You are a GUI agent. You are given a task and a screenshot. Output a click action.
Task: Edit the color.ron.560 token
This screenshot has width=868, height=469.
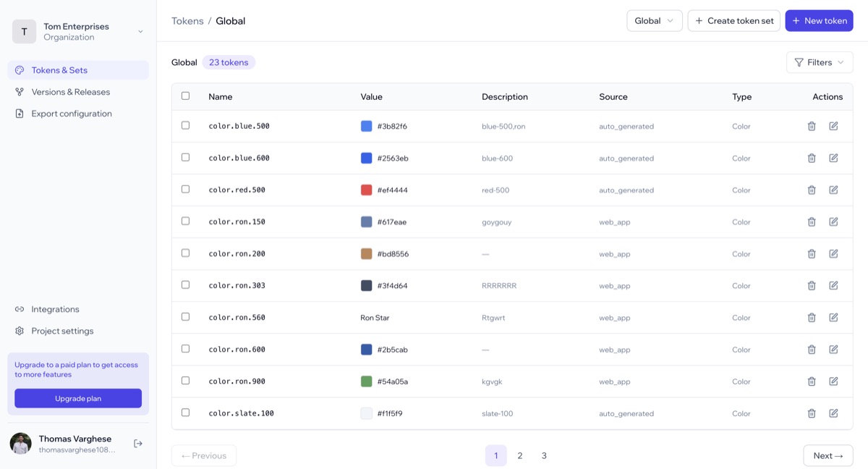tap(833, 317)
